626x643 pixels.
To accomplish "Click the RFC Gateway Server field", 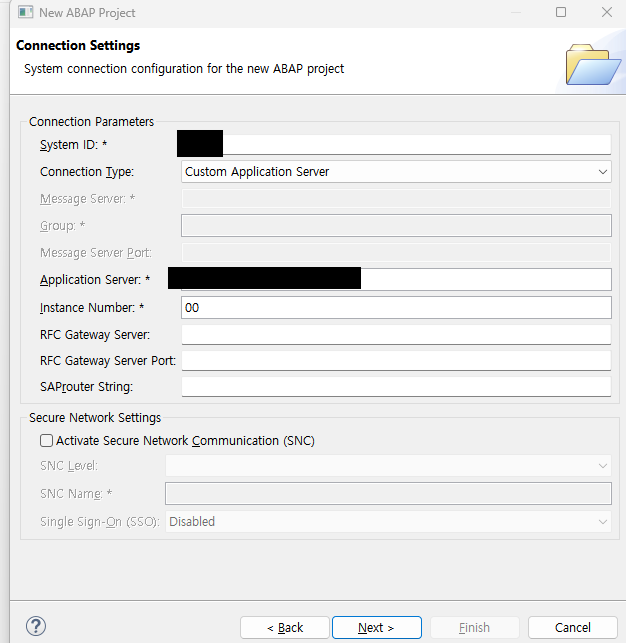I will 396,335.
